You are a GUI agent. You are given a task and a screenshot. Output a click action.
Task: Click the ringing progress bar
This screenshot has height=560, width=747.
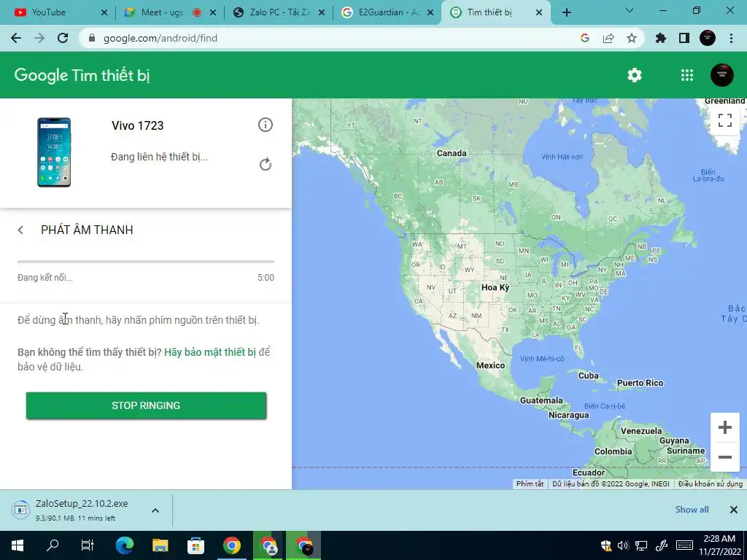pyautogui.click(x=146, y=262)
